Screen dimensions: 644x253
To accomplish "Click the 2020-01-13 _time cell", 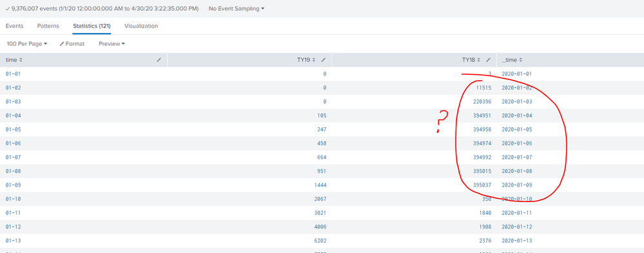I will coord(517,241).
